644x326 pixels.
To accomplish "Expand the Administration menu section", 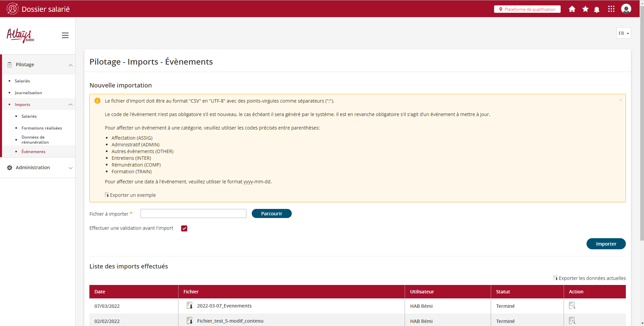I will pos(70,168).
